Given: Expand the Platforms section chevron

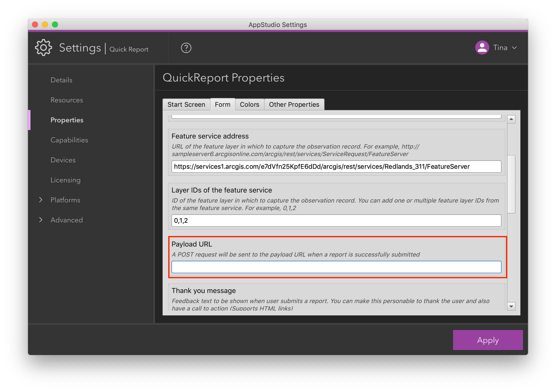Looking at the screenshot, I should (41, 200).
